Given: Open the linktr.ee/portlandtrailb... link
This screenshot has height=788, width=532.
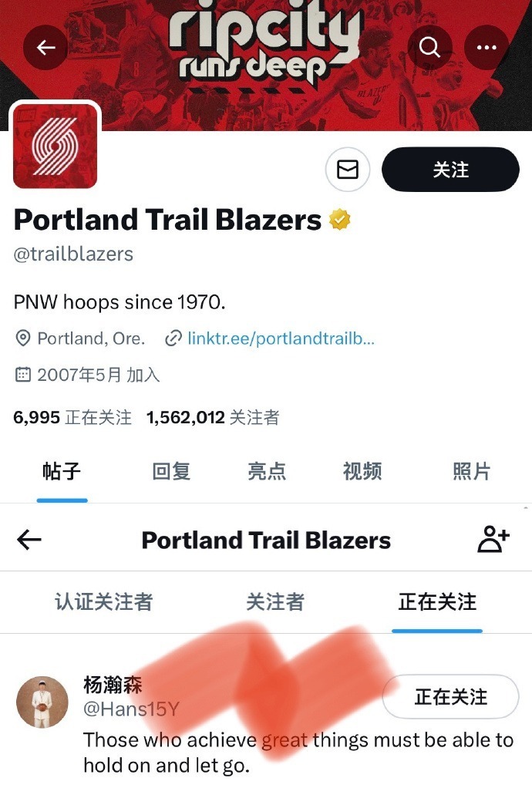Looking at the screenshot, I should [281, 338].
